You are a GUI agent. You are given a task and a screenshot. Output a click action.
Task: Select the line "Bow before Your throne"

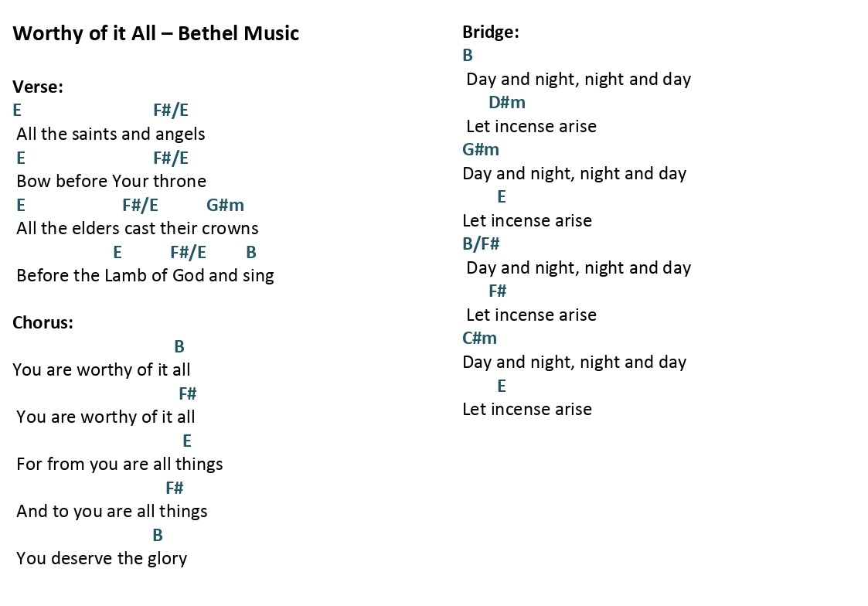(111, 181)
